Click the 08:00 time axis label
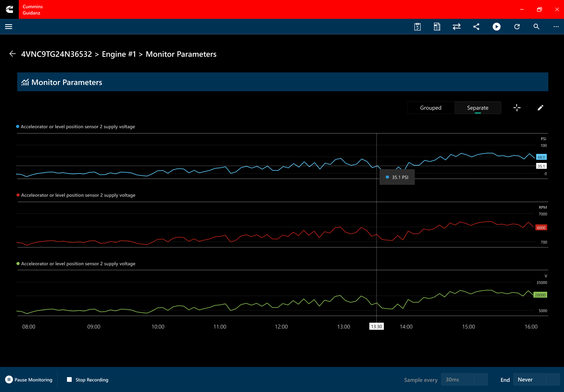The image size is (564, 392). click(29, 327)
